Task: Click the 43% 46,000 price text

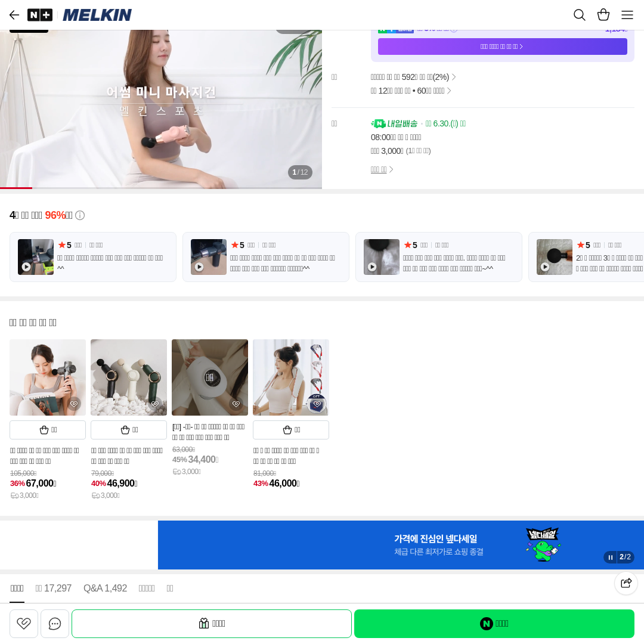Action: pyautogui.click(x=277, y=484)
